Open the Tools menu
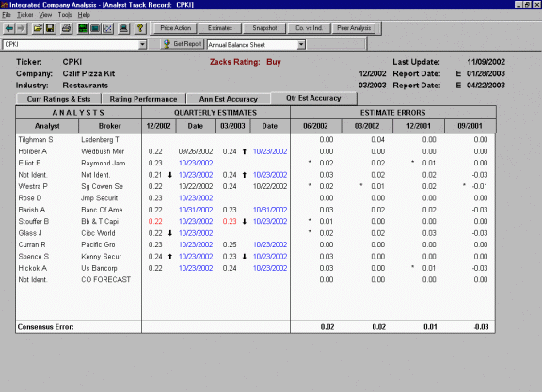This screenshot has height=392, width=542. click(65, 15)
